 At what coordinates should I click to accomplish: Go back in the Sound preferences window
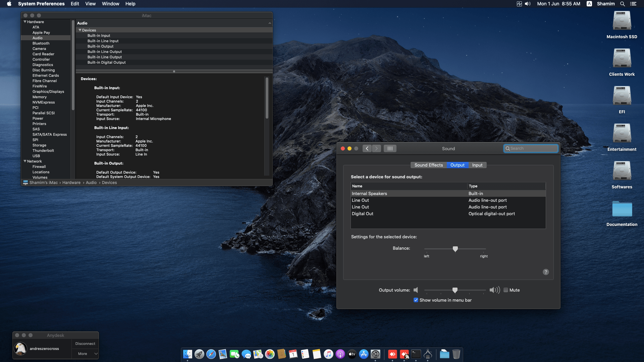click(367, 148)
